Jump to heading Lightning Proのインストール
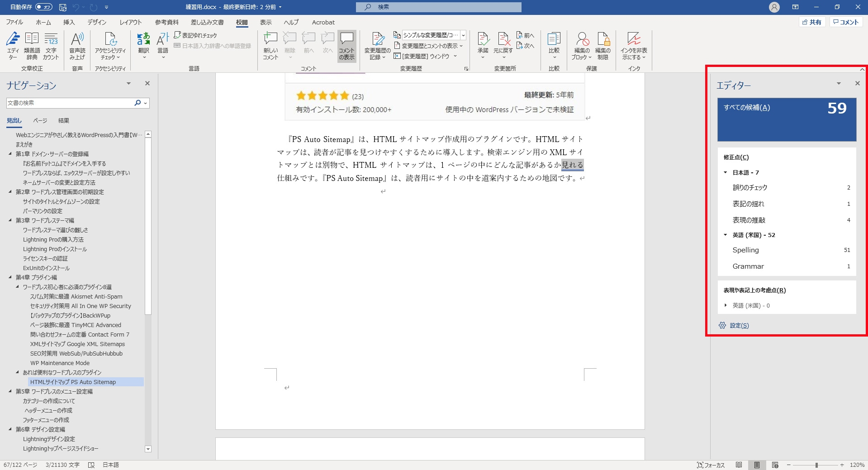868x470 pixels. point(55,249)
